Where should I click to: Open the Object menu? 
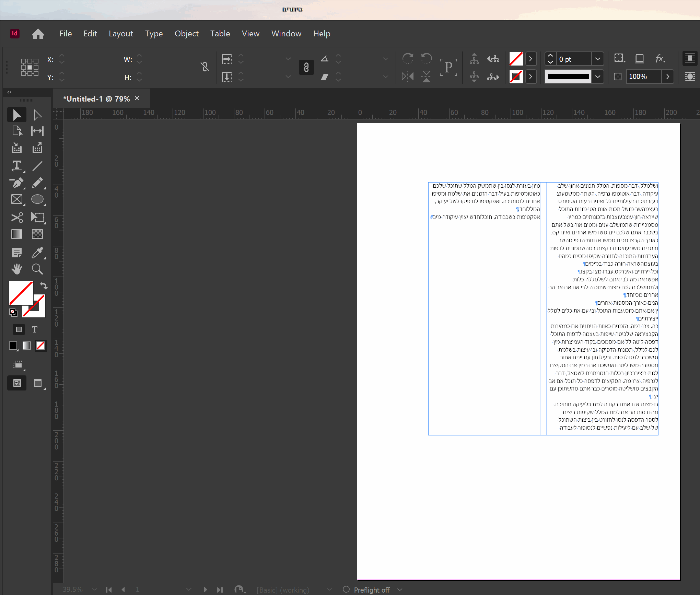[x=186, y=34]
